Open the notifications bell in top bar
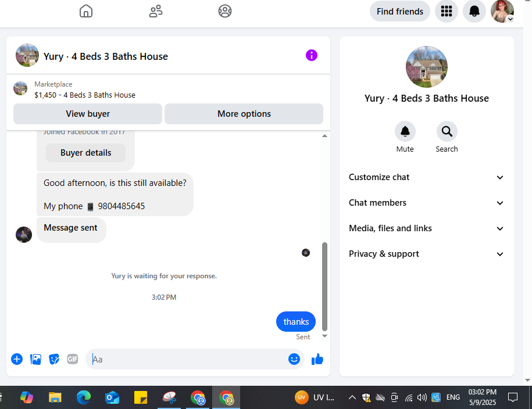Viewport: 532px width, 409px height. click(474, 11)
